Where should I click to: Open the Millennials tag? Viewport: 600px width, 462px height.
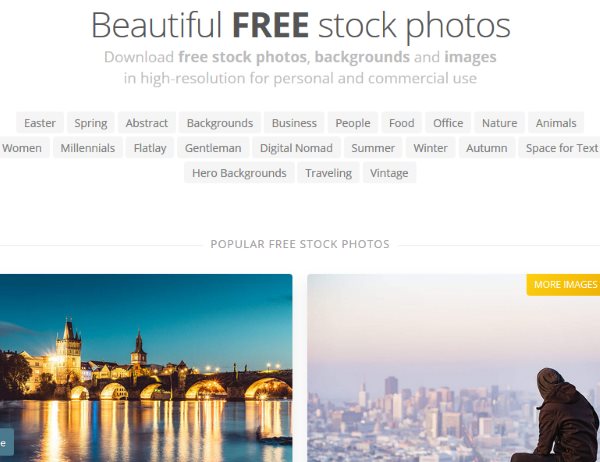click(88, 148)
